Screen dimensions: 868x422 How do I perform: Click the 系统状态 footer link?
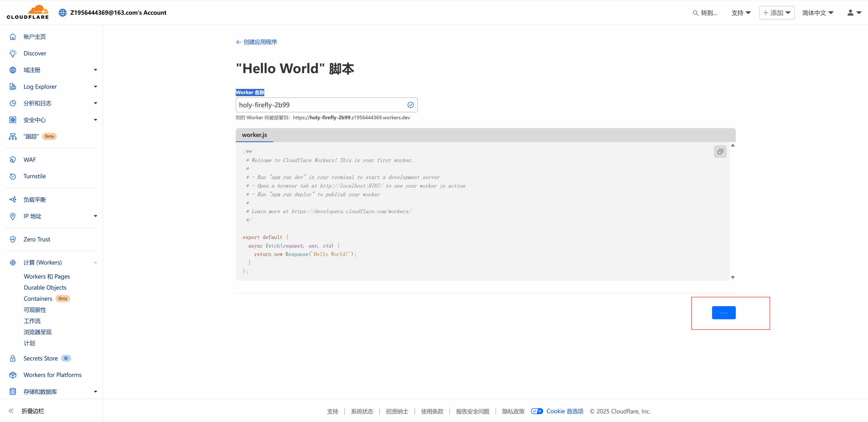click(362, 411)
